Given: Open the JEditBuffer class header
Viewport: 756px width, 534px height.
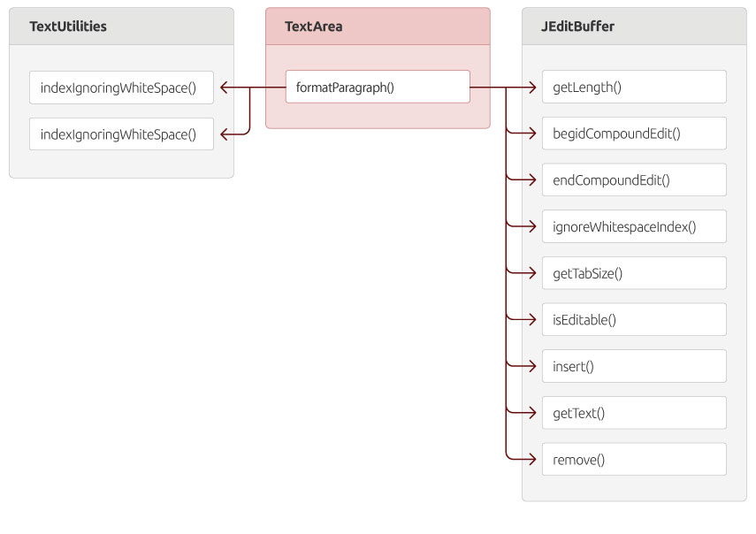Looking at the screenshot, I should click(634, 27).
